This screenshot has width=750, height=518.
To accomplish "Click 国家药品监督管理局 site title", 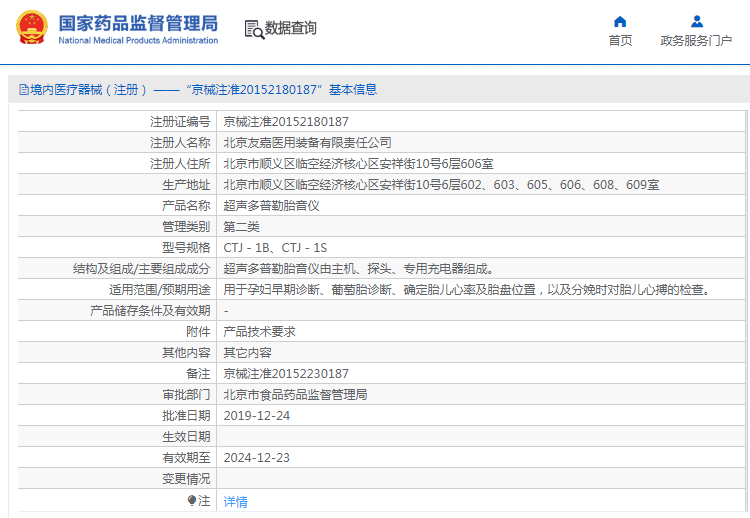I will click(x=138, y=23).
